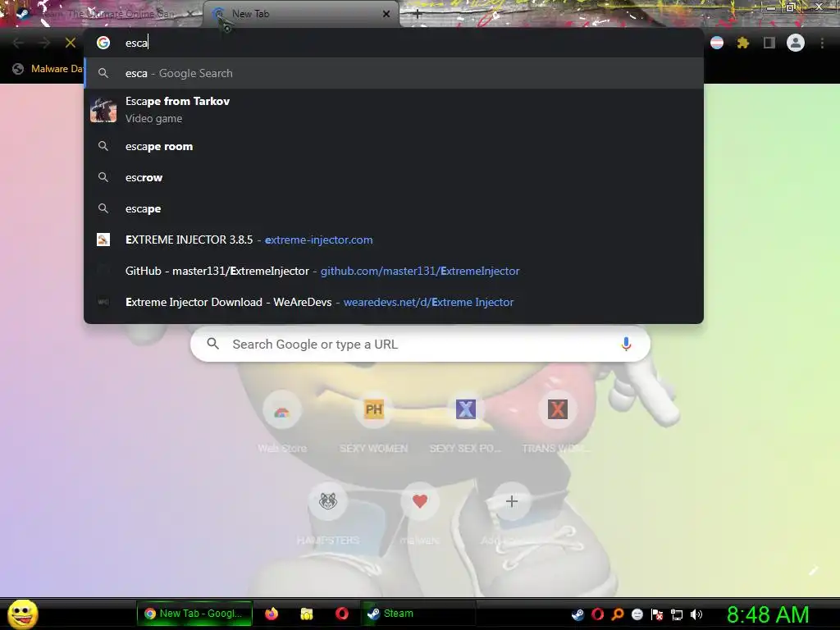Switch to the Steam browser tab
This screenshot has width=840, height=630.
102,14
